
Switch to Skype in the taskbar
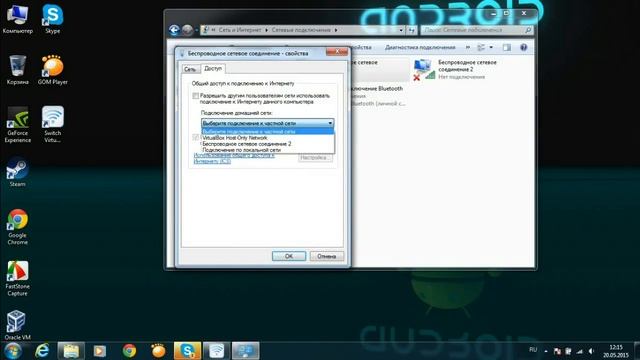point(187,351)
